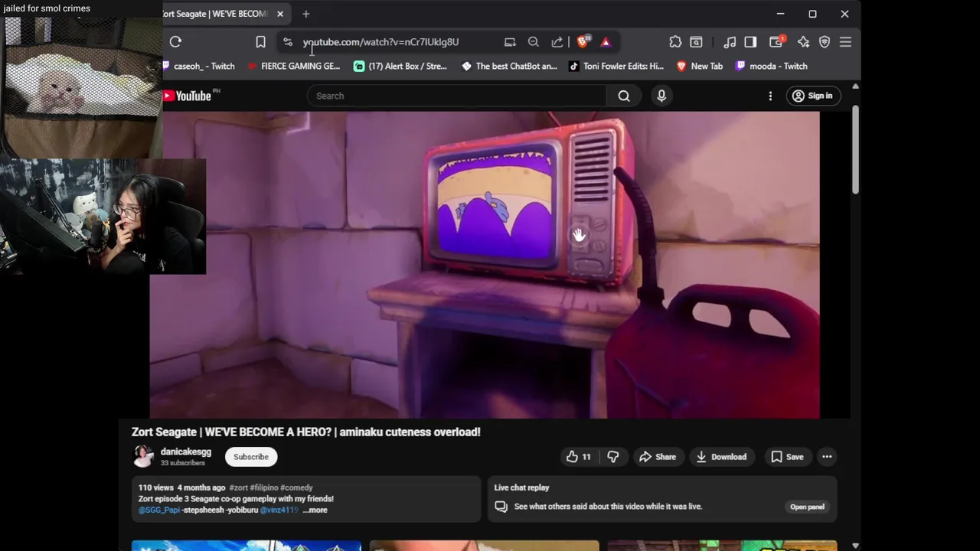Open The best ChatBot an... bookmark
Image resolution: width=980 pixels, height=551 pixels.
tap(509, 66)
